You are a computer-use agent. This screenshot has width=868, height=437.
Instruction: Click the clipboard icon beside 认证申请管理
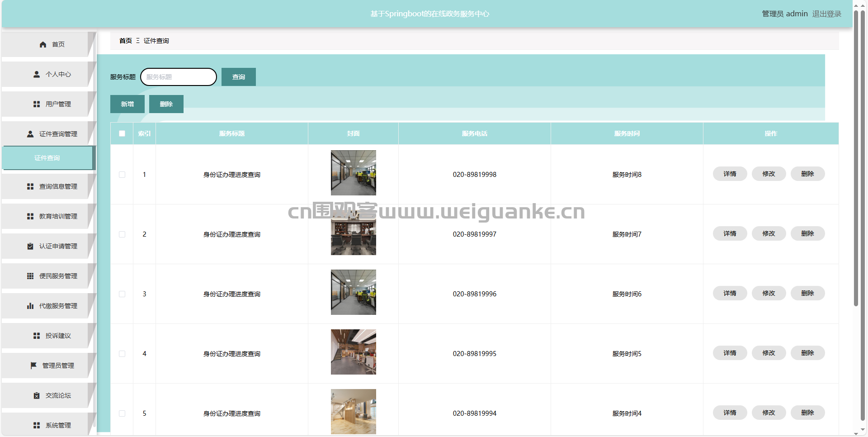pos(30,246)
